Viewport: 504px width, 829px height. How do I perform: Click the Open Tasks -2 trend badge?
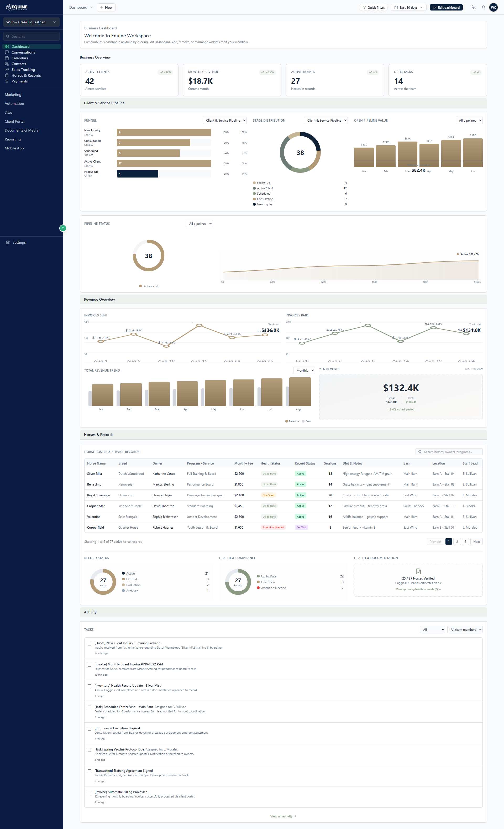(476, 72)
